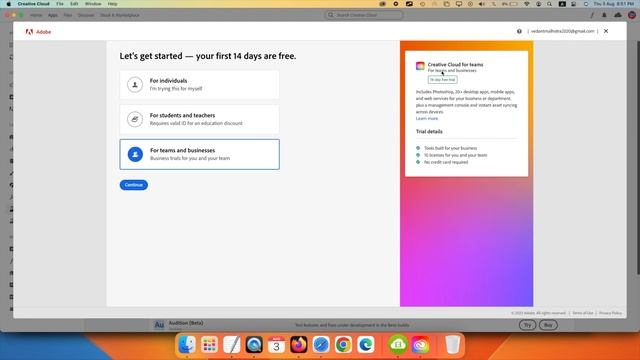Click the Wi-Fi icon in menu bar
Screen dimensions: 640x360
point(527,4)
